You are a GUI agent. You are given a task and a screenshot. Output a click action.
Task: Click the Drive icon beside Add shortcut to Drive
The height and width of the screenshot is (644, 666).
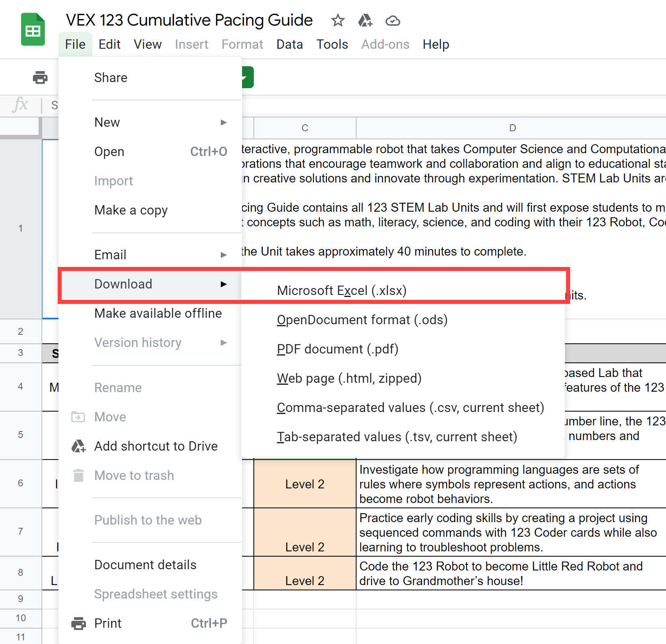click(x=78, y=446)
